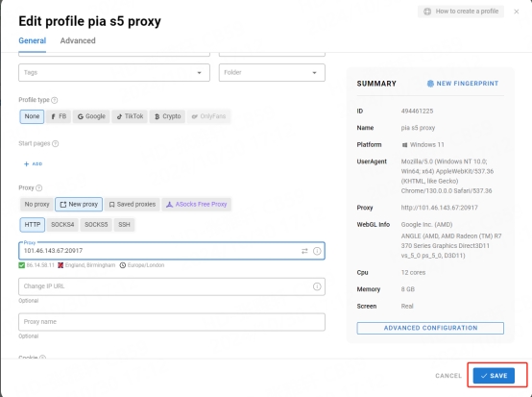Open the Tags dropdown

[x=114, y=73]
